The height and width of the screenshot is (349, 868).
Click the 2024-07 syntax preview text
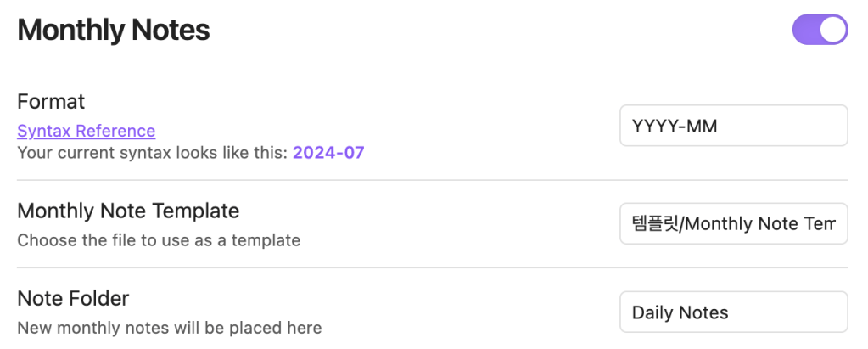[328, 154]
